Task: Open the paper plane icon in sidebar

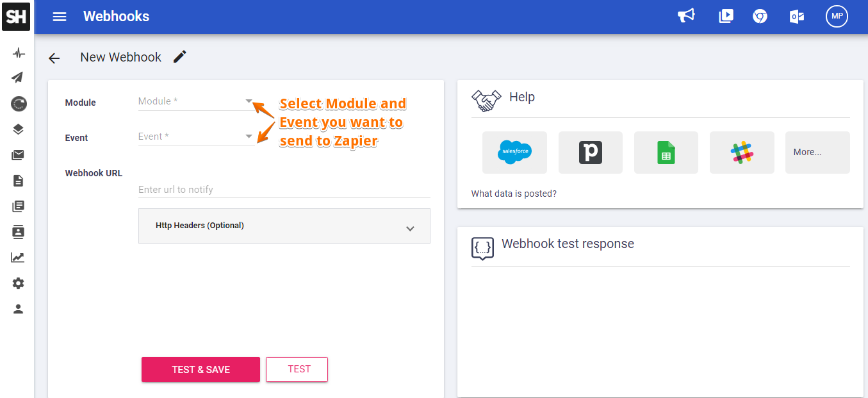Action: click(x=18, y=78)
